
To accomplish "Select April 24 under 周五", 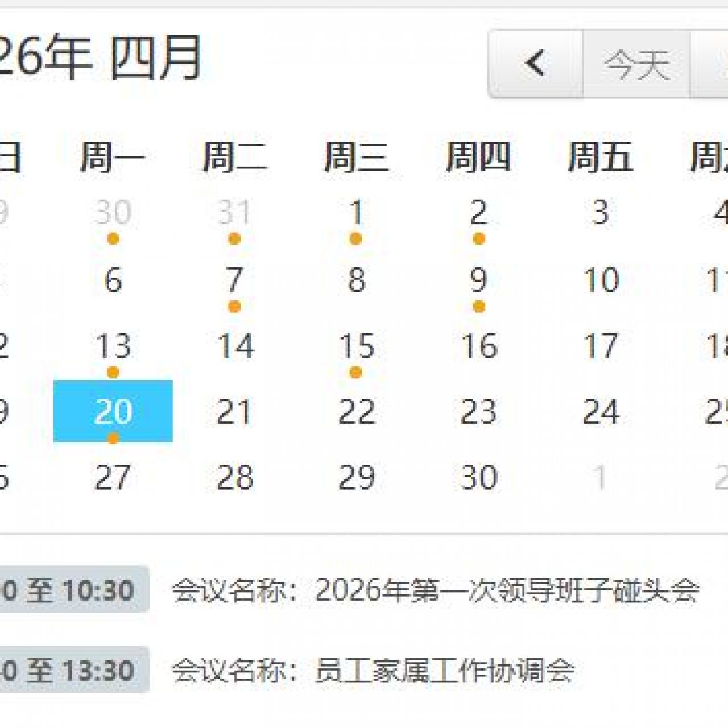I will coord(601,411).
